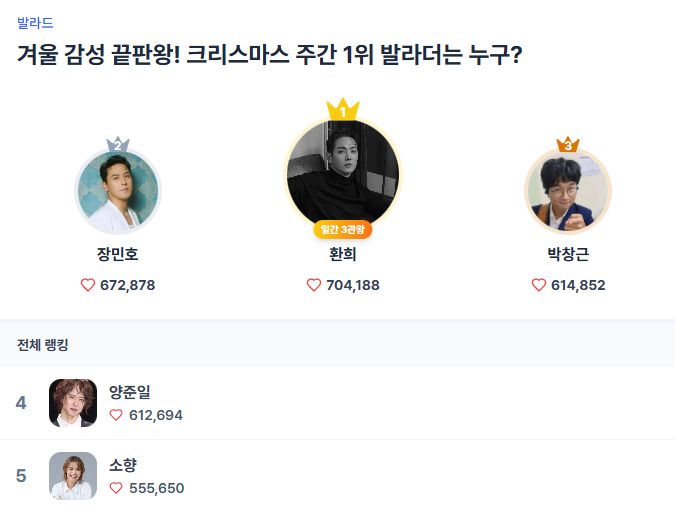The height and width of the screenshot is (508, 675).
Task: Click the heart icon beside 612,694
Action: [x=116, y=415]
